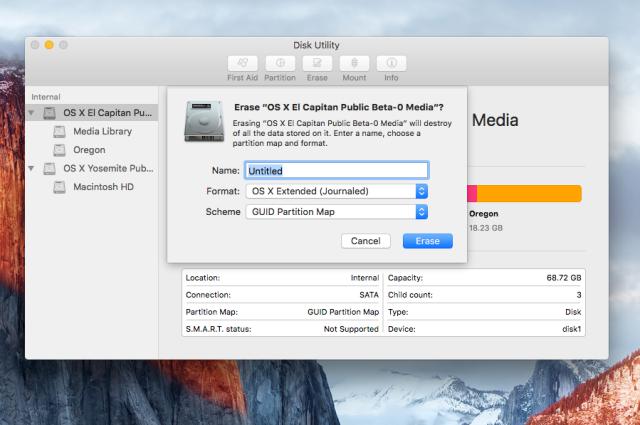Confirm with the blue Erase button

[428, 241]
